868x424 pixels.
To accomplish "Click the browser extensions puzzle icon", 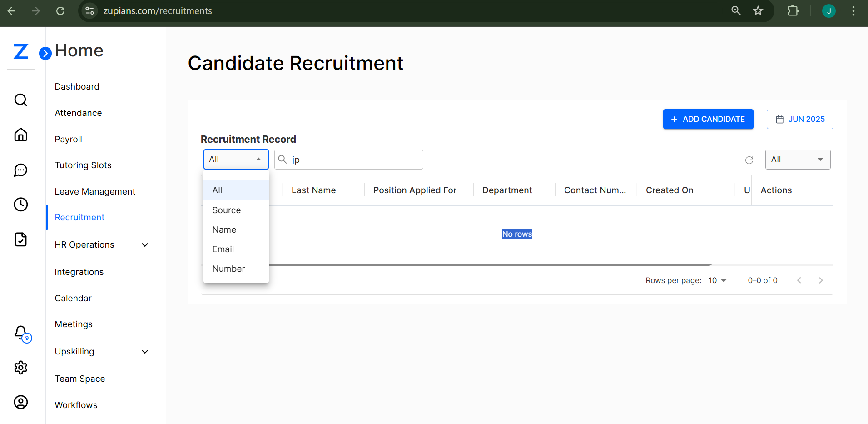I will coord(793,11).
